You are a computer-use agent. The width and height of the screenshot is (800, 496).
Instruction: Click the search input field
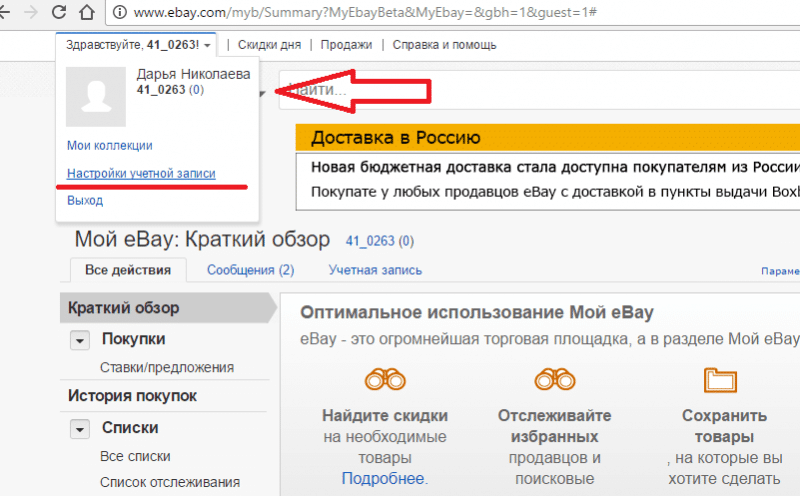click(539, 90)
